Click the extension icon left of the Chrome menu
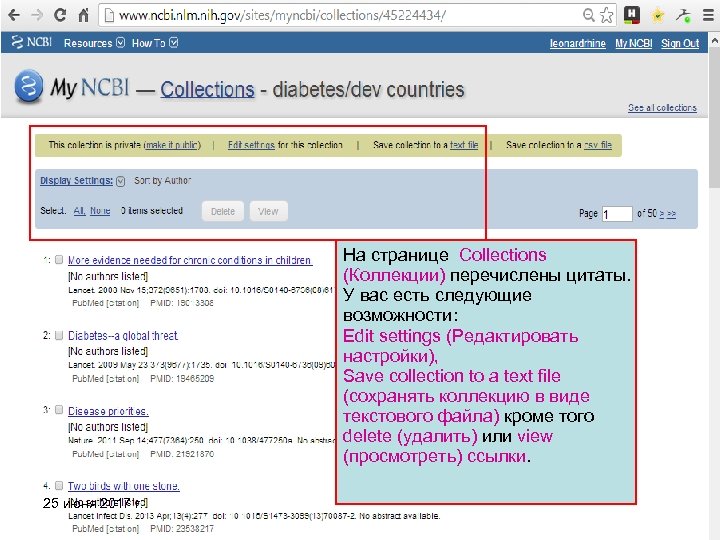This screenshot has height=540, width=720. [x=683, y=16]
